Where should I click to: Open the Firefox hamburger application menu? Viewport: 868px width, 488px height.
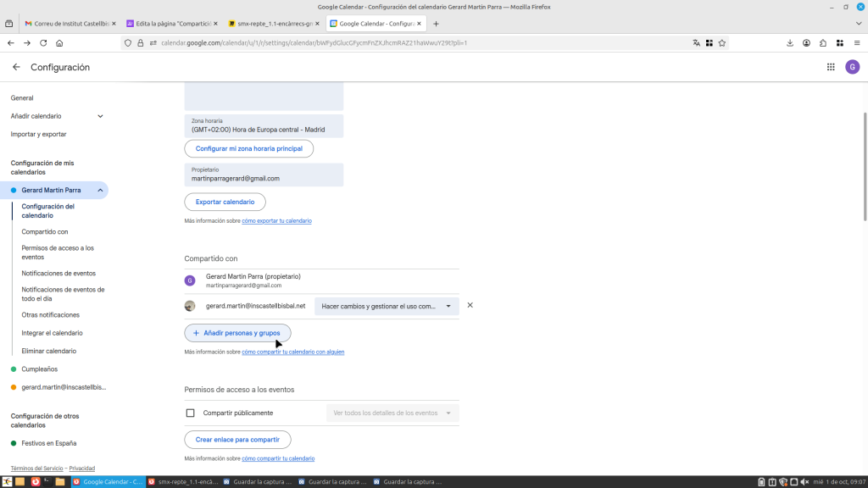click(856, 43)
